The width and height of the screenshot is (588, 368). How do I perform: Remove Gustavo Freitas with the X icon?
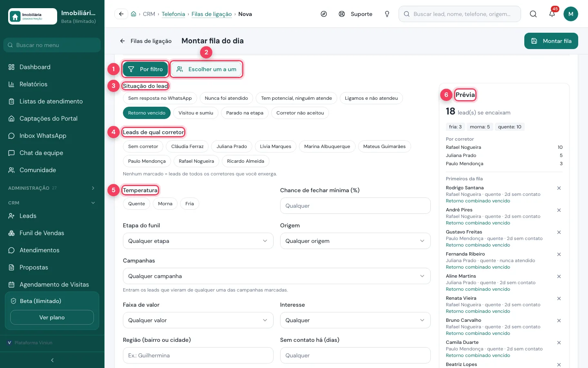pyautogui.click(x=559, y=232)
